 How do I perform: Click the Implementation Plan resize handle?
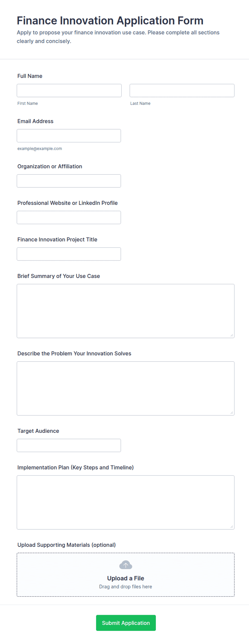232,527
